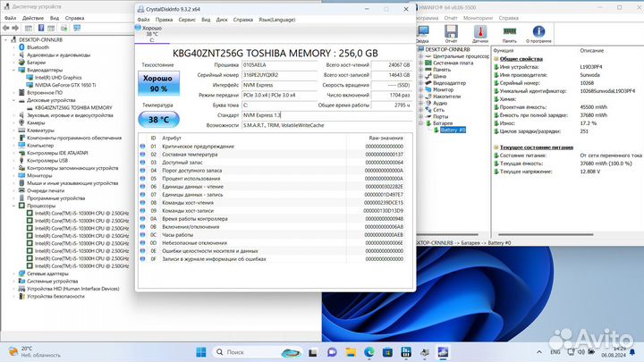Viewport: 644px width, 362px height.
Task: Click Износ 17.2 % row in HWiNFO
Action: coord(568,123)
